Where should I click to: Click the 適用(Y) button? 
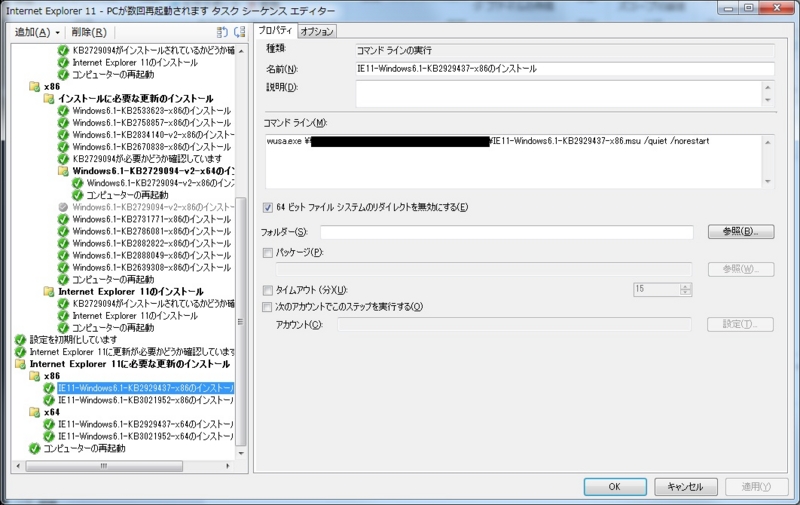pyautogui.click(x=757, y=487)
